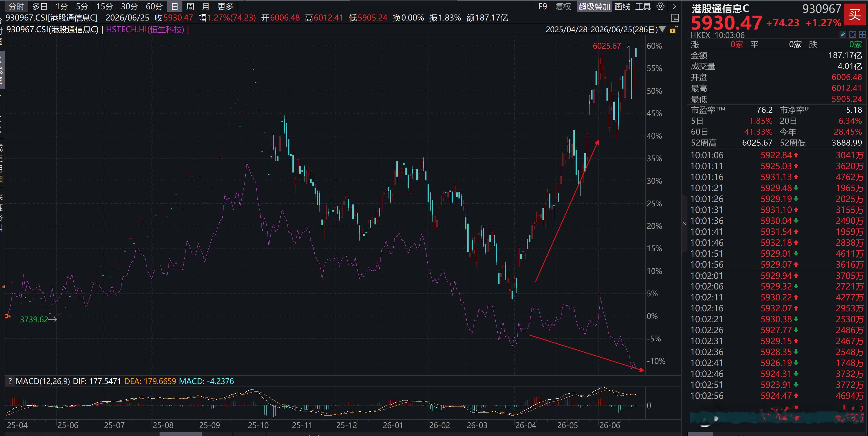Image resolution: width=868 pixels, height=436 pixels.
Task: Click the MACD(12,26,9) indicator label
Action: click(43, 381)
